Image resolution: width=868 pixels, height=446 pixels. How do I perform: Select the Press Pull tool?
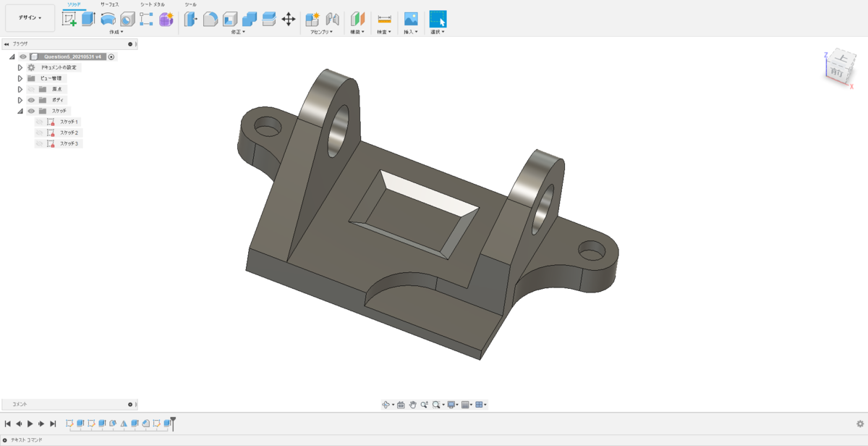click(x=191, y=20)
